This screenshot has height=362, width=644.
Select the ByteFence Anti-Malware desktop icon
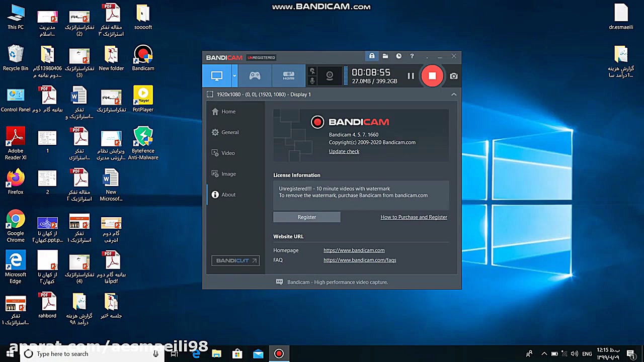click(143, 143)
